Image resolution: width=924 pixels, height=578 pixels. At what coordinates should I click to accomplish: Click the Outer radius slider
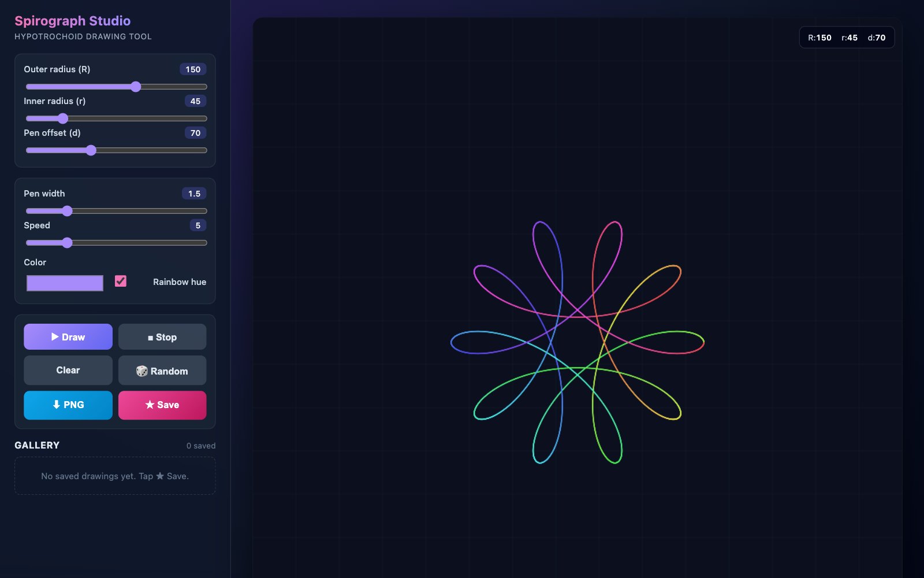116,87
